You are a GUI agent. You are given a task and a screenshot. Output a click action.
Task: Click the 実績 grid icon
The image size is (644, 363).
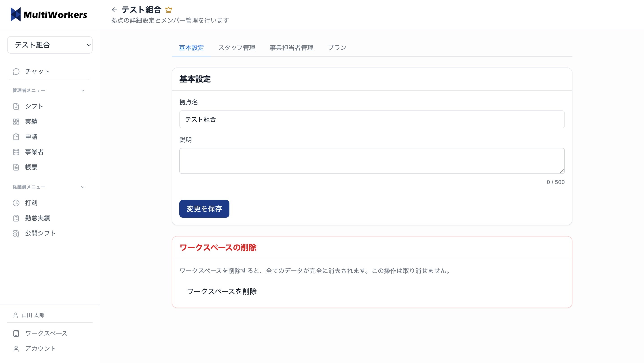pyautogui.click(x=16, y=121)
